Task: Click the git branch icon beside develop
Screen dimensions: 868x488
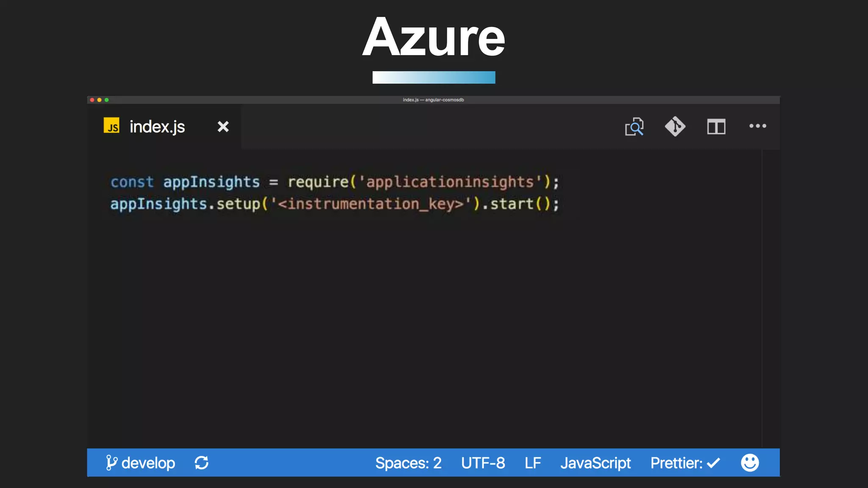Action: pyautogui.click(x=111, y=463)
